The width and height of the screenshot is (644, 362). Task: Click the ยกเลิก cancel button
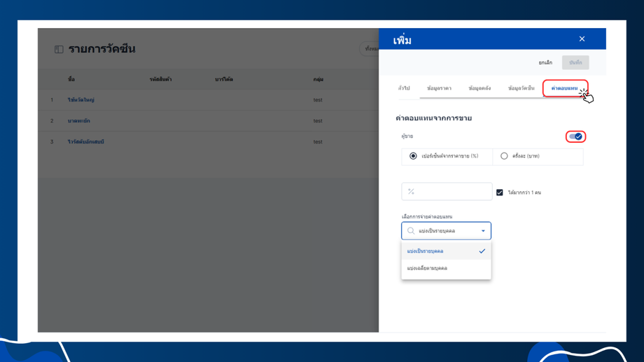(x=545, y=62)
